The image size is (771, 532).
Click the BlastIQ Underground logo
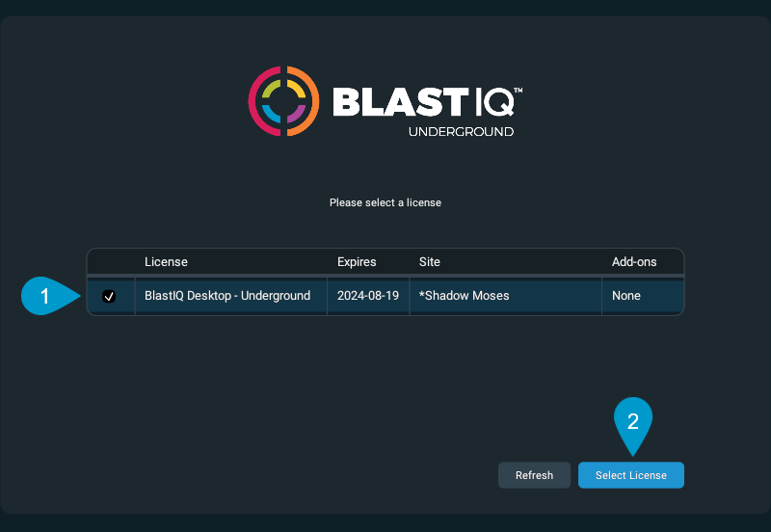(385, 101)
